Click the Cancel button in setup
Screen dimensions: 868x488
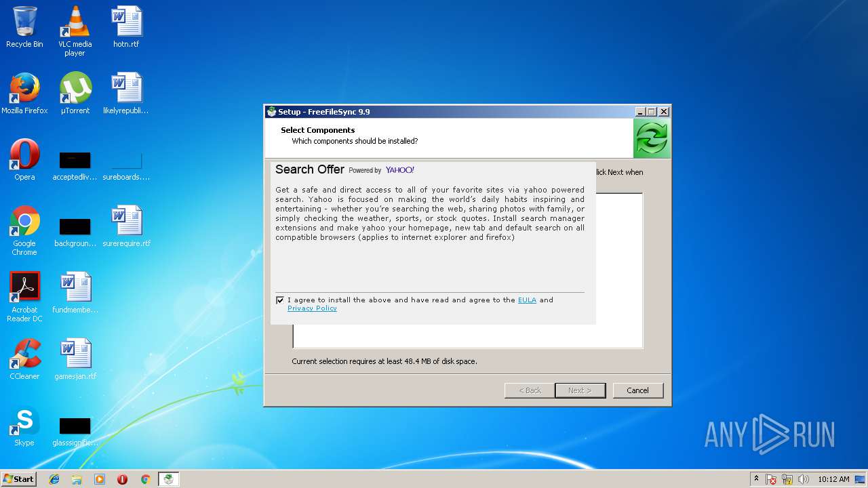pos(637,390)
